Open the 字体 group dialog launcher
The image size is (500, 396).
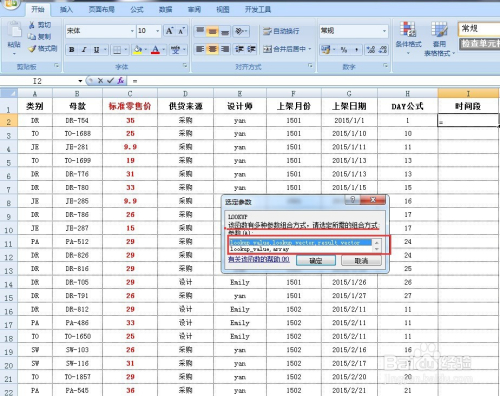185,66
